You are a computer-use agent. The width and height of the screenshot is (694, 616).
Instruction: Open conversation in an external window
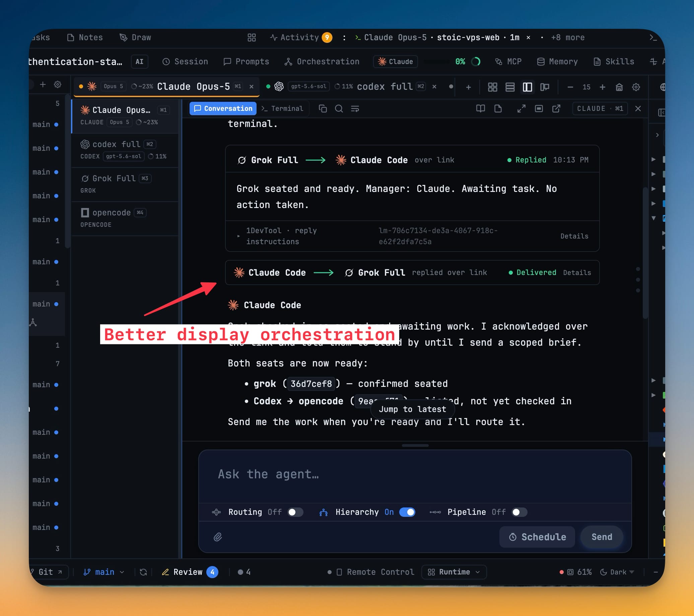pyautogui.click(x=556, y=108)
